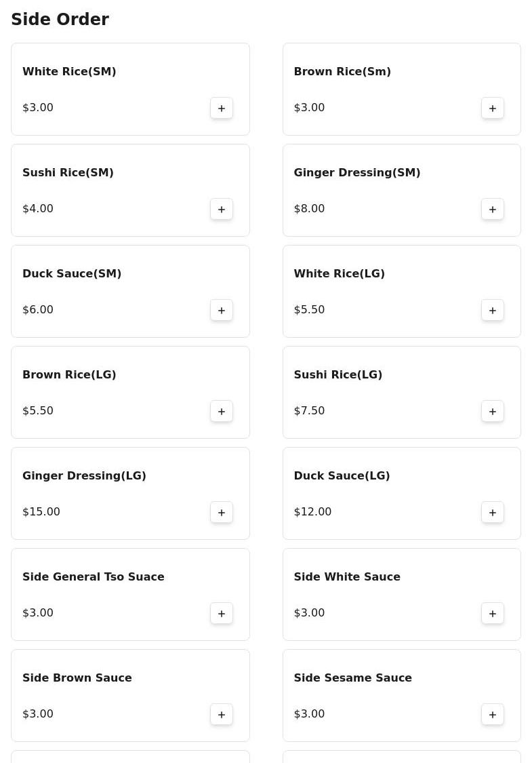Add White Rice(LG) via plus icon
Viewport: 532px width, 763px height.
(493, 310)
